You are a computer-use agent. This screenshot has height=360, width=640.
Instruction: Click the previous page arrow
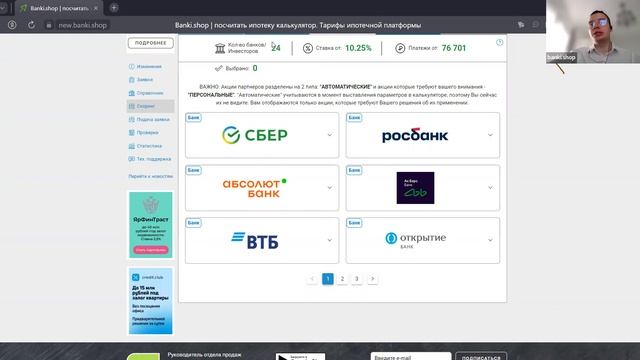[312, 279]
